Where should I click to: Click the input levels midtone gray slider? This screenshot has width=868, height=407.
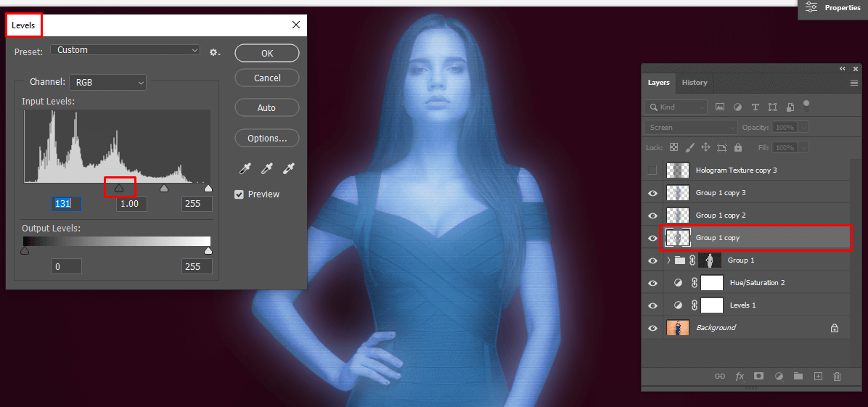[x=164, y=189]
